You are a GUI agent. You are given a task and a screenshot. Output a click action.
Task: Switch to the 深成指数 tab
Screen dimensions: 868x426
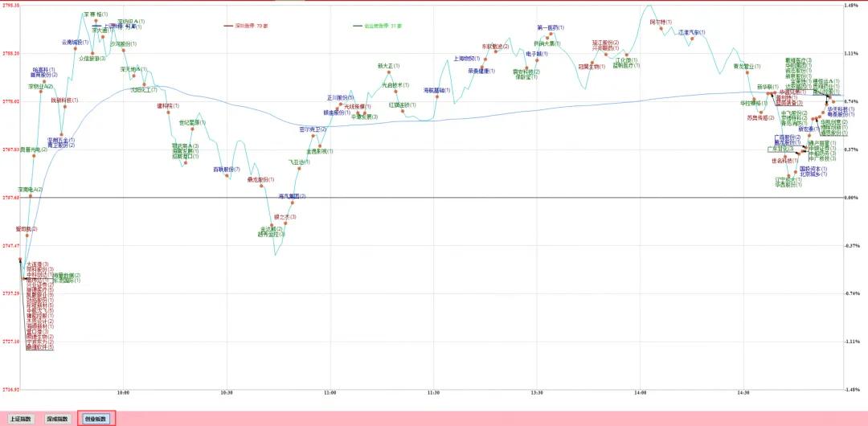pyautogui.click(x=58, y=419)
